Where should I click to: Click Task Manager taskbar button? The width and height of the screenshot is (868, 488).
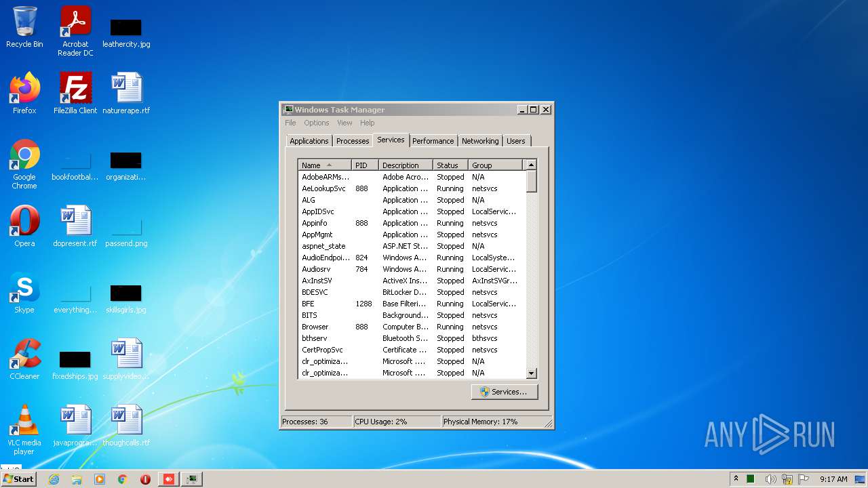193,479
